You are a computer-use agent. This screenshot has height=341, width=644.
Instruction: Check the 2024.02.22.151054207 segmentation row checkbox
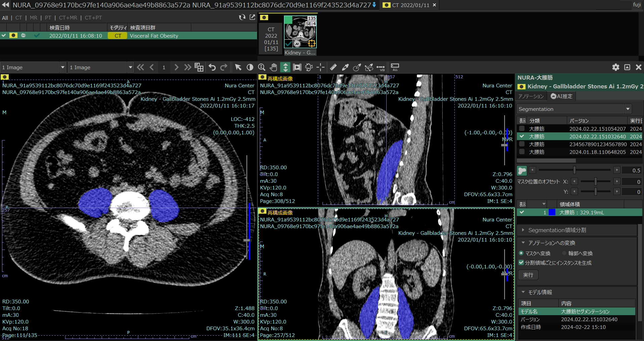(522, 129)
